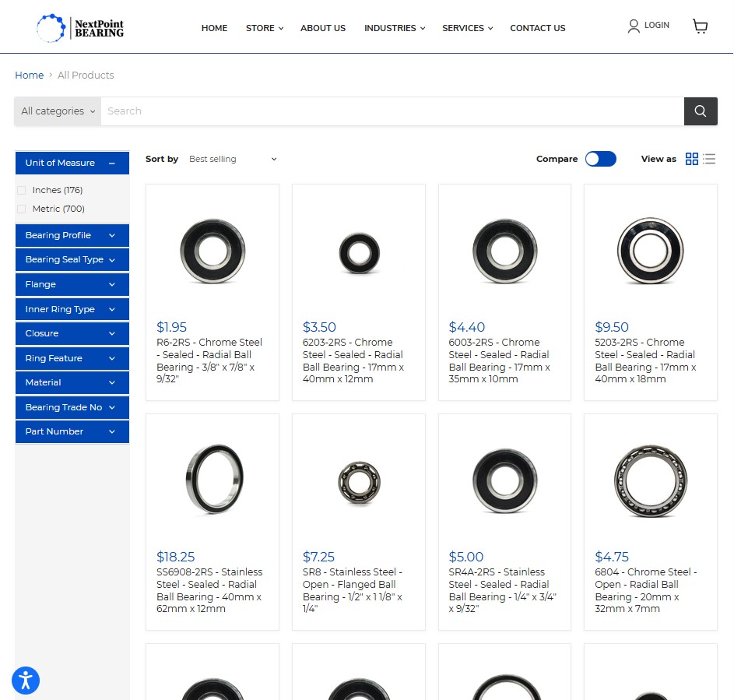Click the SS6908-2RS thin bearing image
Image resolution: width=734 pixels, height=700 pixels.
coord(214,479)
